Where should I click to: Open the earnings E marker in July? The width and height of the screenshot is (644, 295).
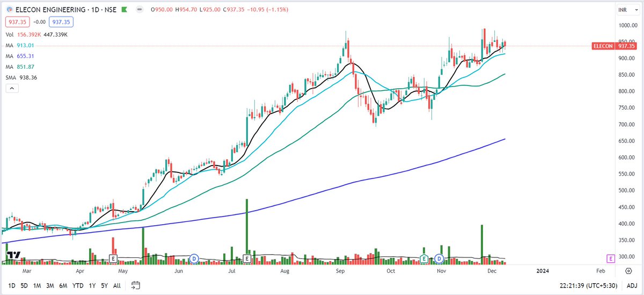[247, 258]
